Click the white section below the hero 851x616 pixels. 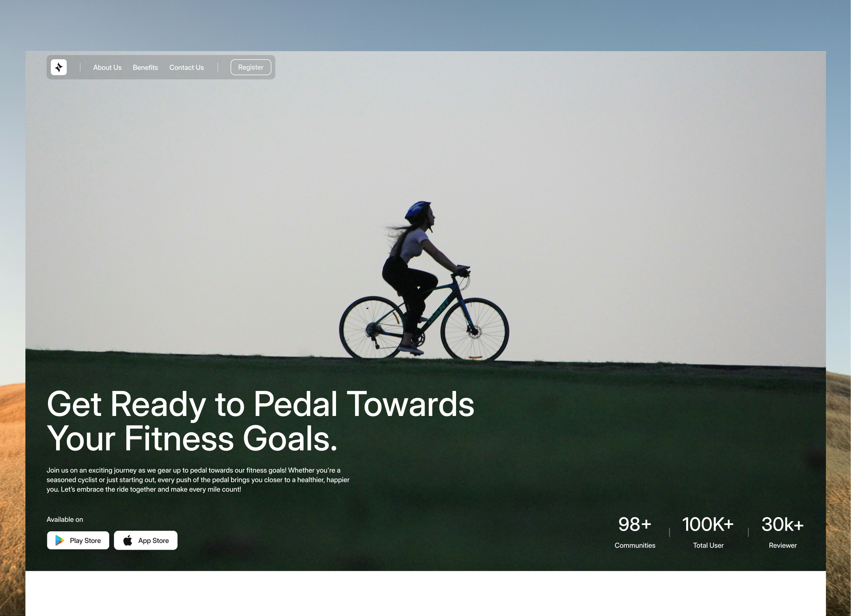pos(426,593)
